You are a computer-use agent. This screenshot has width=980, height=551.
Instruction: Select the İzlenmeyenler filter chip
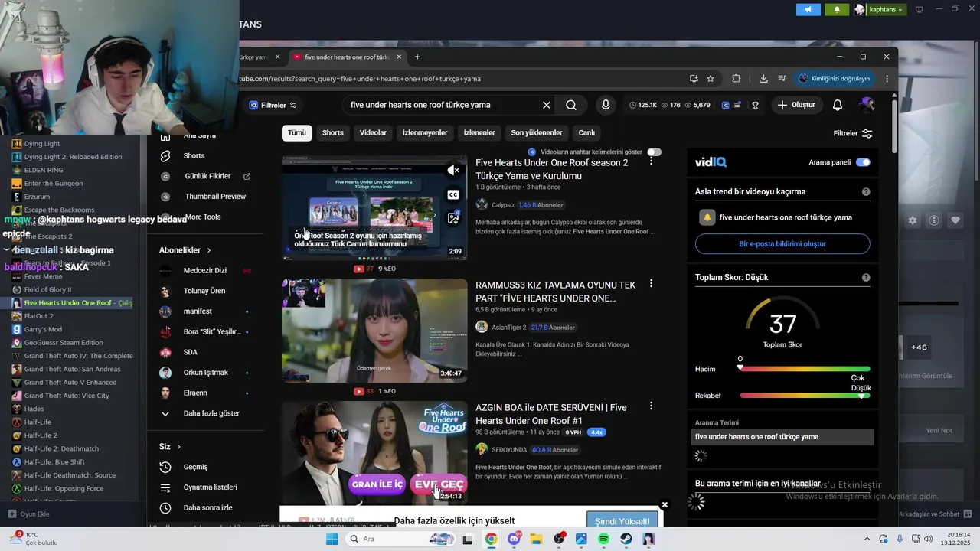coord(425,133)
